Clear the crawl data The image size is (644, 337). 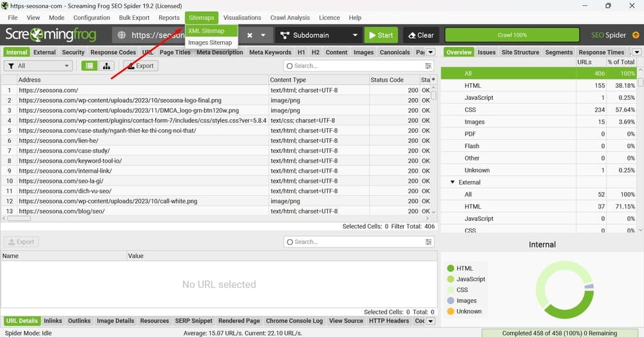(x=421, y=35)
